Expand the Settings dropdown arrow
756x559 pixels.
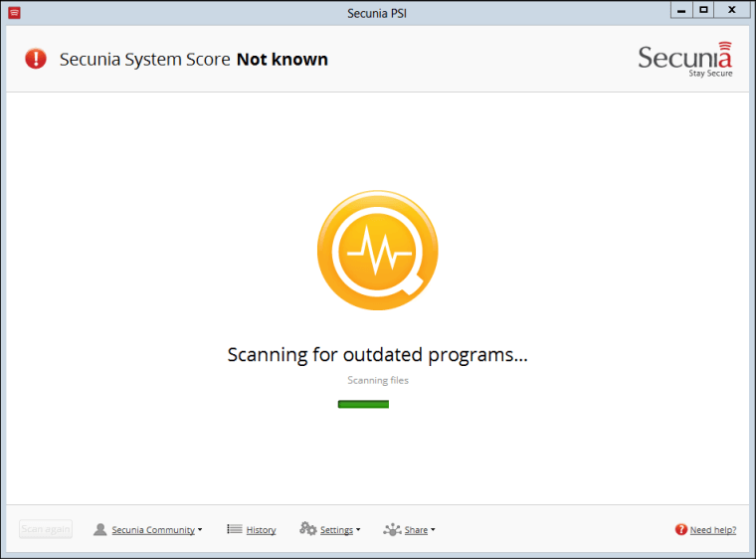[x=358, y=529]
